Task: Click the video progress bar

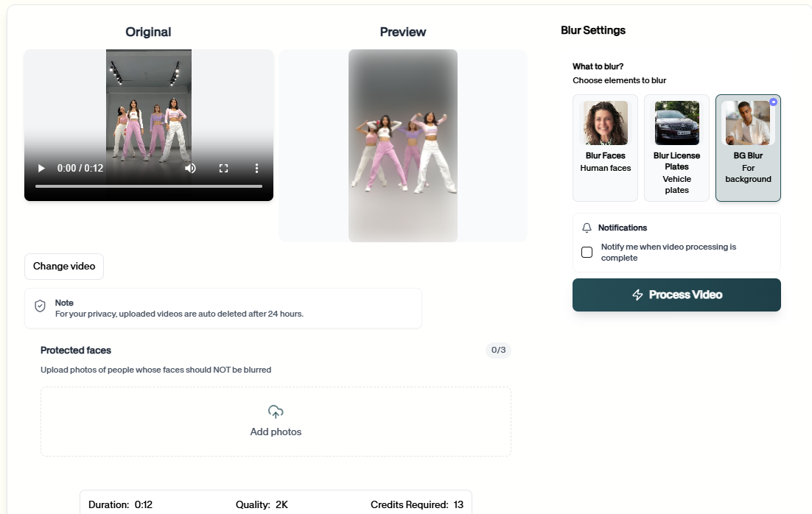Action: 147,186
